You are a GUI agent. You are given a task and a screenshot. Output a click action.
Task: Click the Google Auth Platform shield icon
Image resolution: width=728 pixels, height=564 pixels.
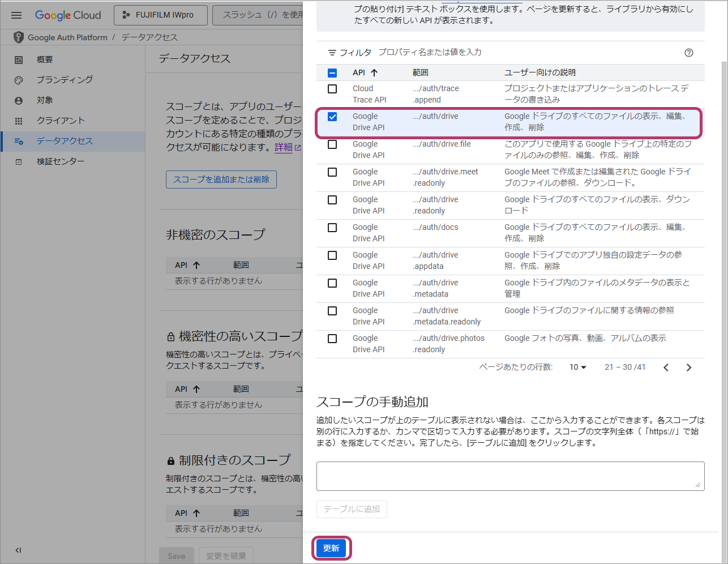[x=19, y=37]
